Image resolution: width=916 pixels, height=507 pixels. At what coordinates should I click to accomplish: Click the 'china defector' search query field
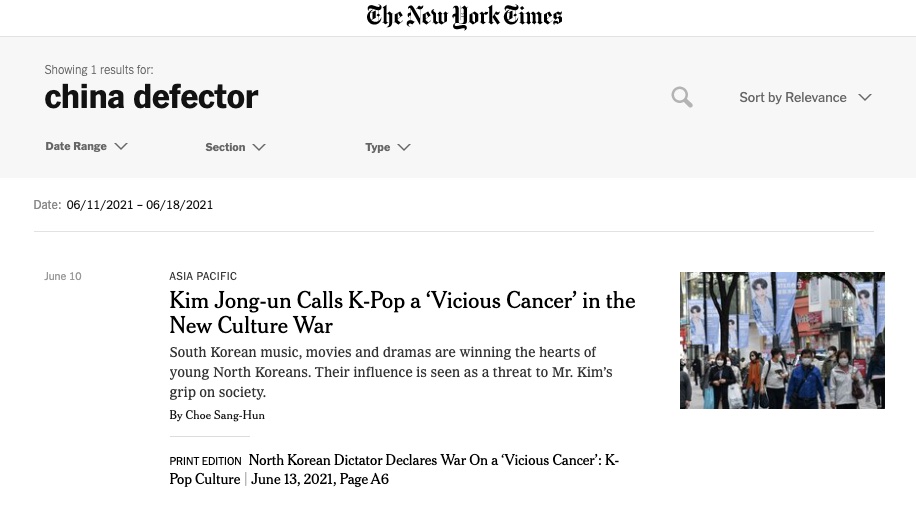(x=151, y=97)
